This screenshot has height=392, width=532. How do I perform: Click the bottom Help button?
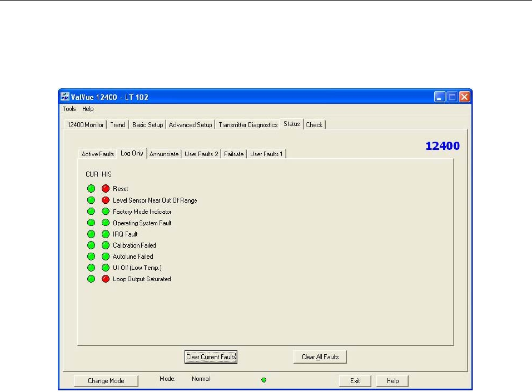click(x=392, y=380)
